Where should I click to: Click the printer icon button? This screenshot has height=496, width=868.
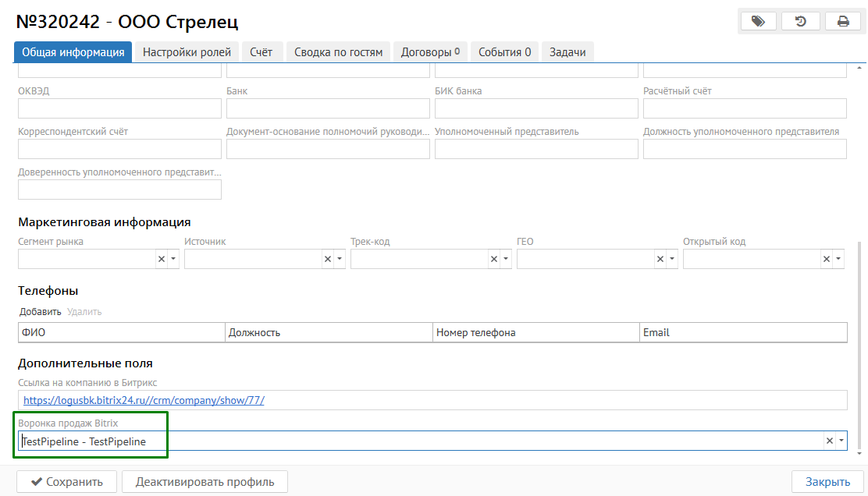tap(843, 21)
